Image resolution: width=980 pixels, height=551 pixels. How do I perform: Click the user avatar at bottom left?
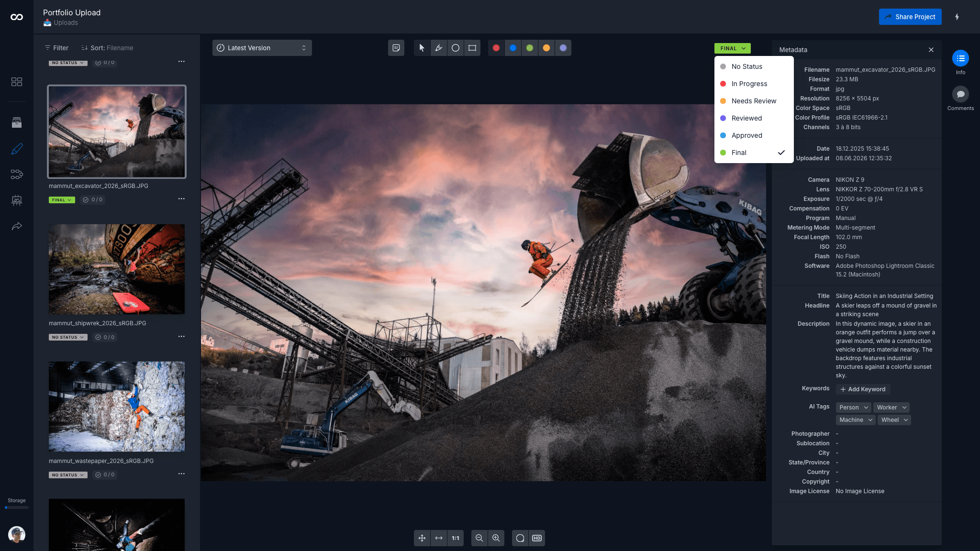coord(17,534)
